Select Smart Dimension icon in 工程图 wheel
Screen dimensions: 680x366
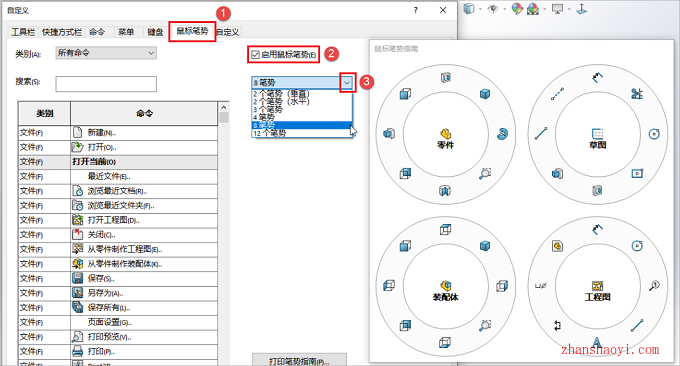tap(598, 229)
